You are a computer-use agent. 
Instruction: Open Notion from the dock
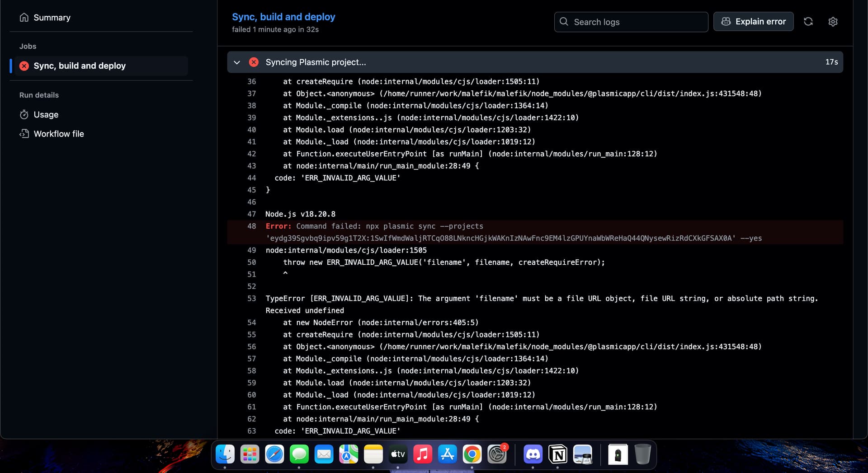click(x=558, y=454)
